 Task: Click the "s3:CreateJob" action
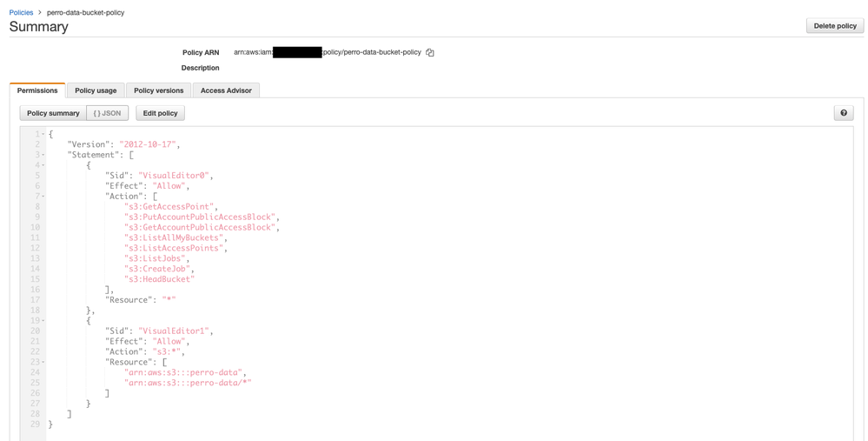click(x=157, y=269)
